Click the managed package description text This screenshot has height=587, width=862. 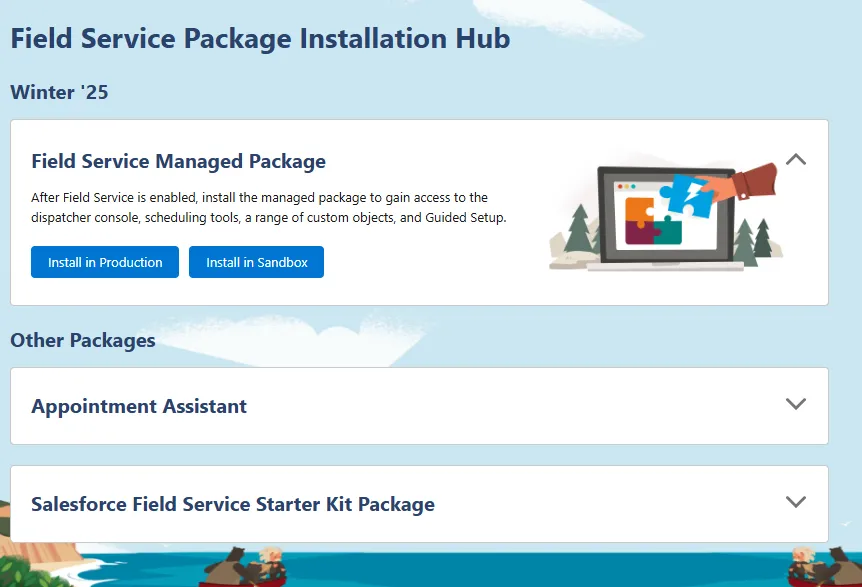268,207
